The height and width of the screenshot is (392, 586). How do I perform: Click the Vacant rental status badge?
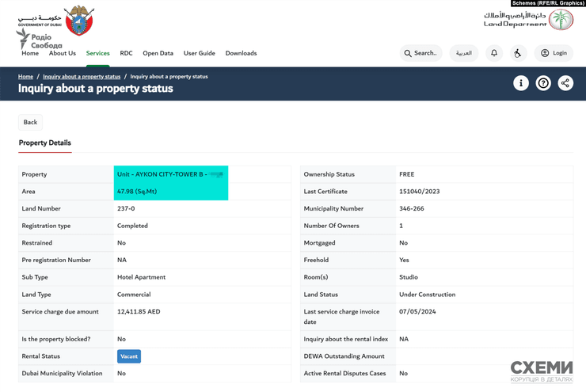click(x=129, y=356)
